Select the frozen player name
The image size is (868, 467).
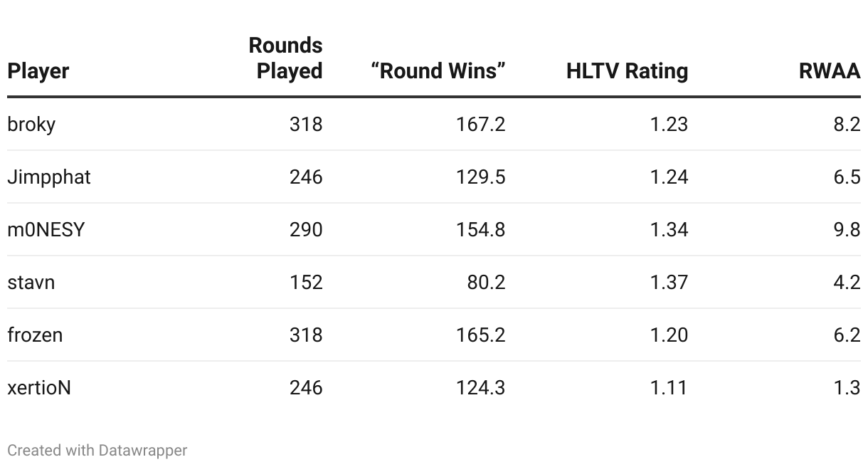(x=35, y=335)
